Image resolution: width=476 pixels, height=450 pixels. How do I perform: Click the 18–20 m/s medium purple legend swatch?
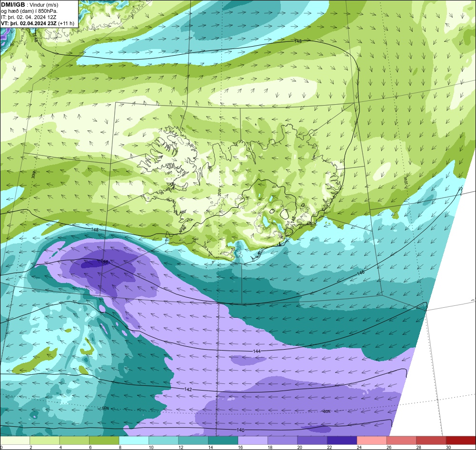[283, 440]
